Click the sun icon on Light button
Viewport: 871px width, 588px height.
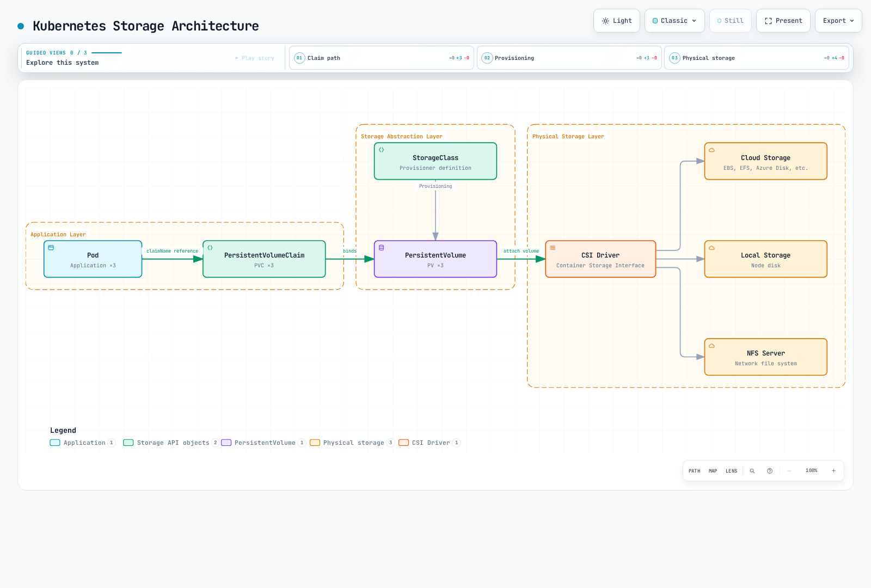pyautogui.click(x=605, y=21)
